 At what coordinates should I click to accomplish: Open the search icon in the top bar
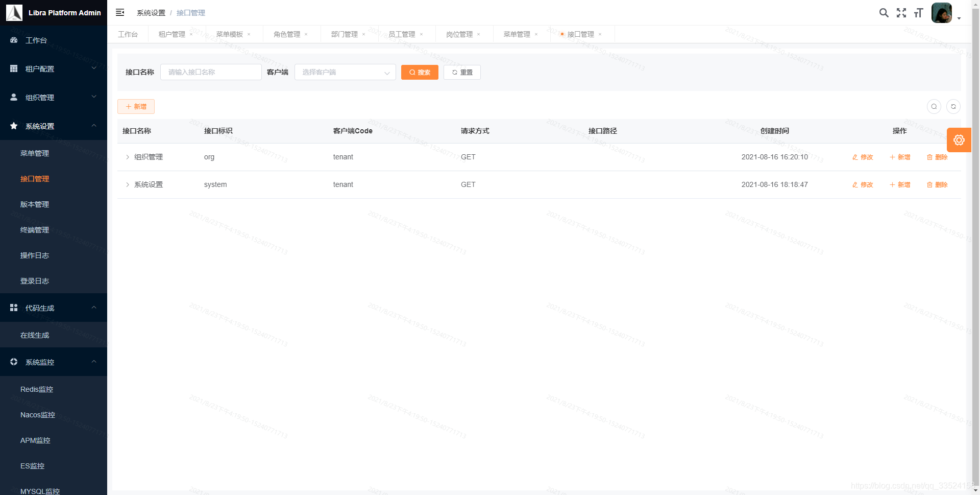coord(884,13)
